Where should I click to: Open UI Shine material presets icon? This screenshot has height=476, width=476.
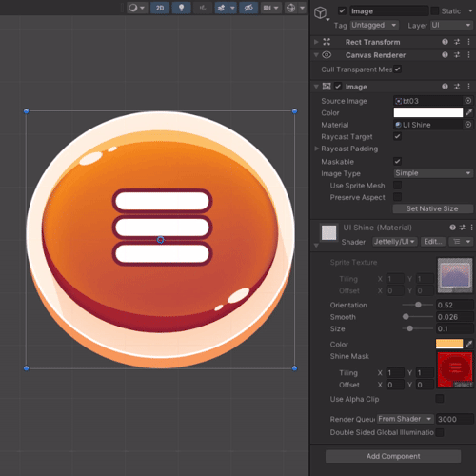point(463,228)
